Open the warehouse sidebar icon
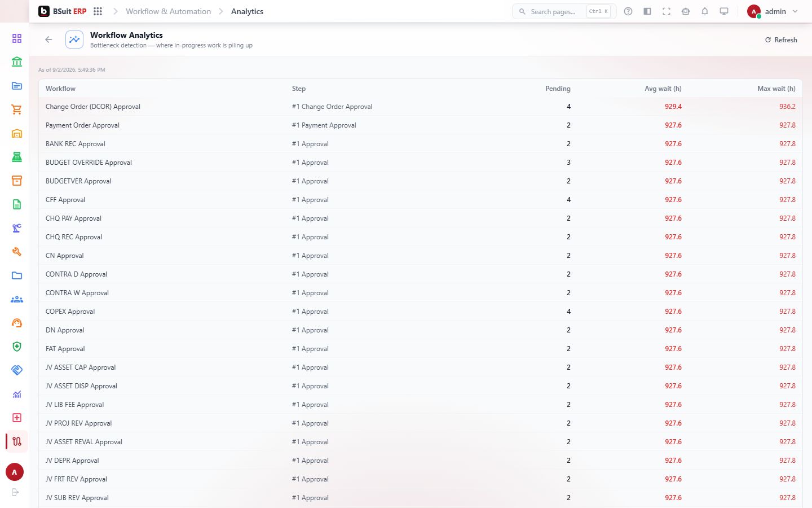812x508 pixels. pos(17,133)
